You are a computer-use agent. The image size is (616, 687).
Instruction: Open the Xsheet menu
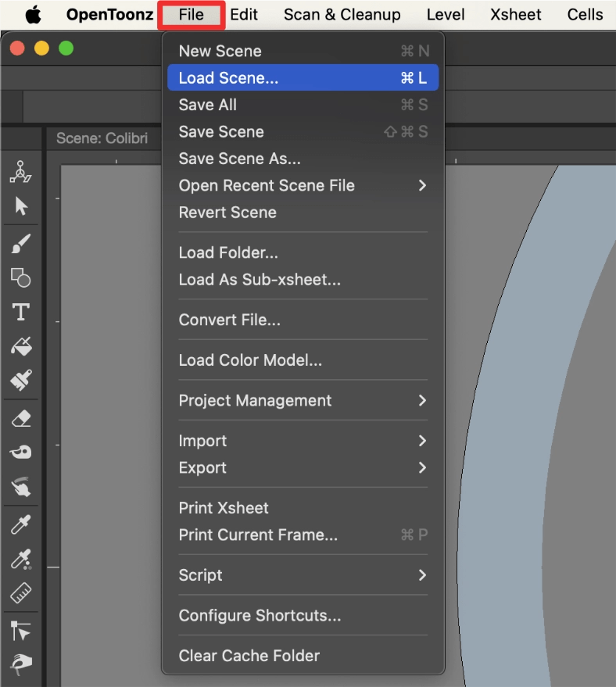pyautogui.click(x=516, y=14)
